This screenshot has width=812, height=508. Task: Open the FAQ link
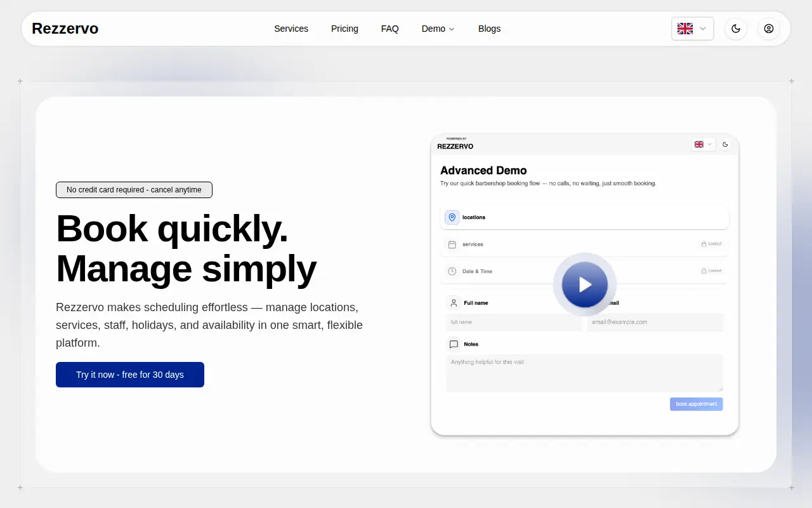point(390,29)
